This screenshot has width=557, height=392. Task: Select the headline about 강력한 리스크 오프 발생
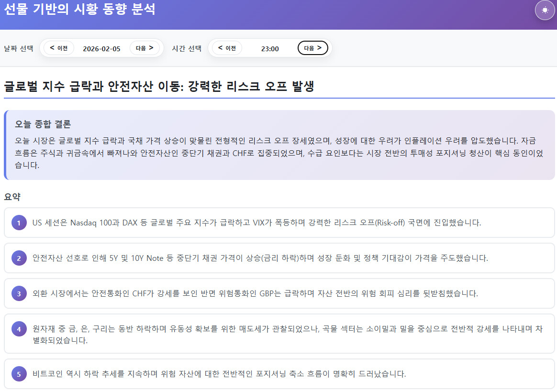click(x=159, y=87)
